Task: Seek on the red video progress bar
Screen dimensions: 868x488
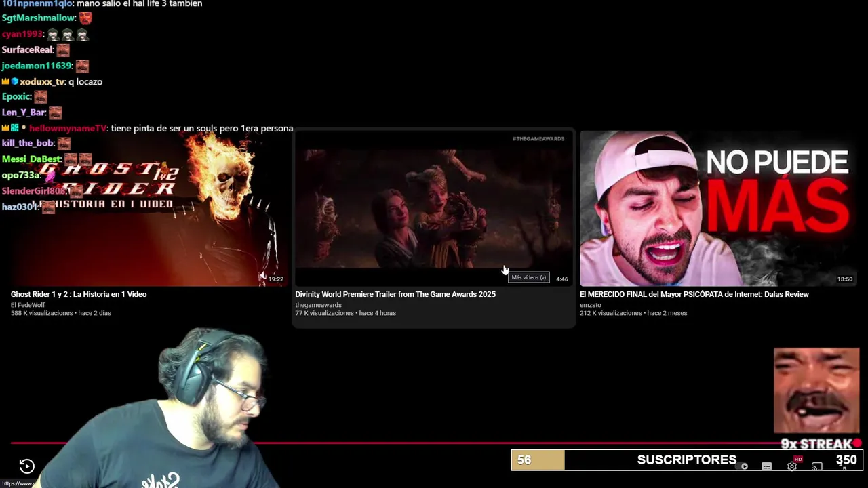Action: pos(434,443)
